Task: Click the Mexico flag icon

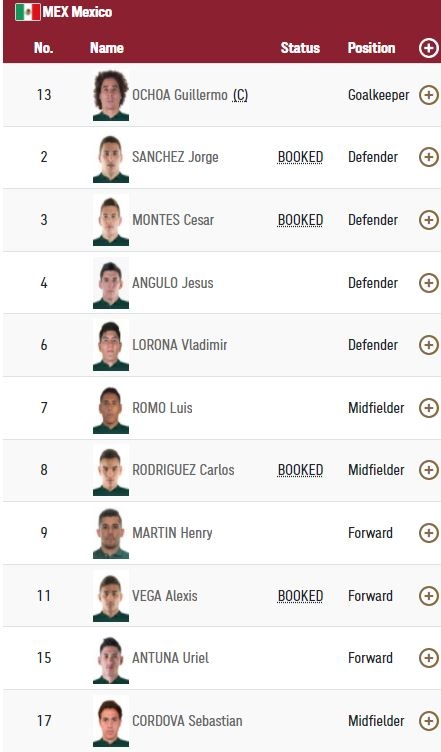Action: (x=28, y=12)
